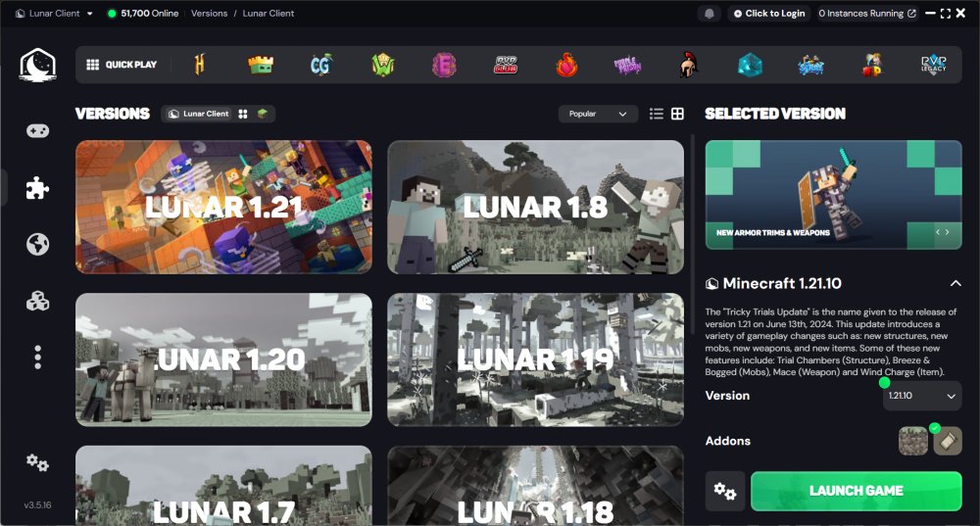
Task: Select Lunar Client version filter tab
Action: 199,114
